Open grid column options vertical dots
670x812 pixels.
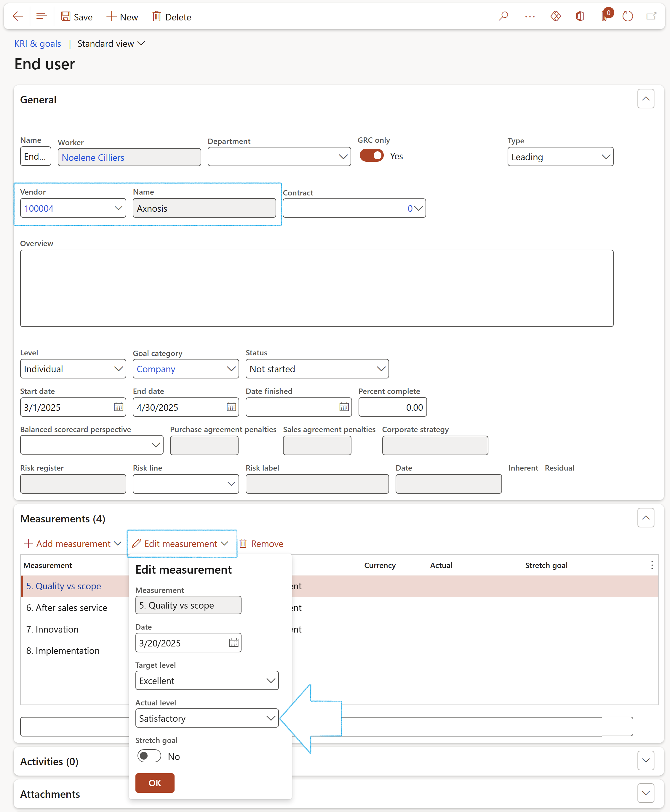point(652,566)
